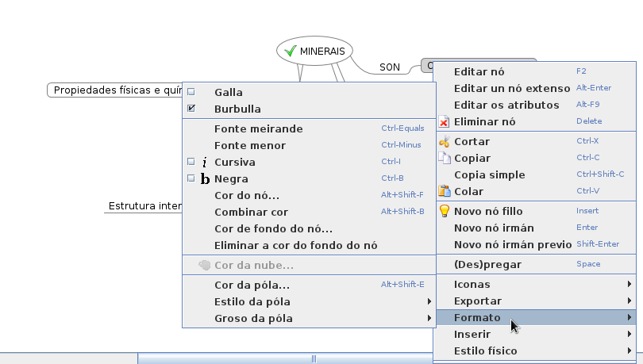Viewport: 643px width, 364px height.
Task: Toggle the Cursiva checkbox
Action: tap(191, 162)
